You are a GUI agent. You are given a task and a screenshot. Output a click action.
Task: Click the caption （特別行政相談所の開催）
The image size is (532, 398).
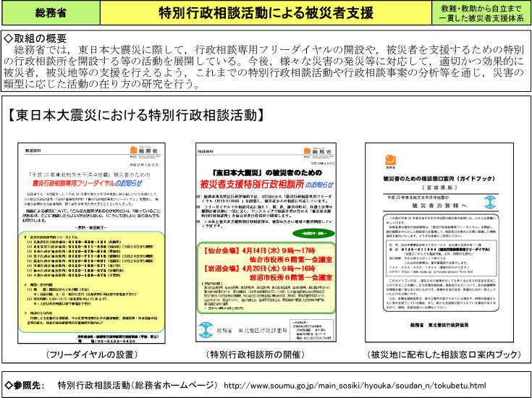point(255,355)
